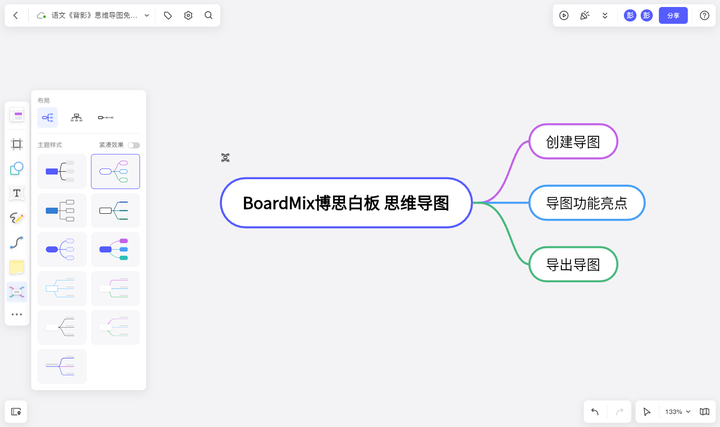
Task: Select the cursor pointer tool
Action: point(647,412)
